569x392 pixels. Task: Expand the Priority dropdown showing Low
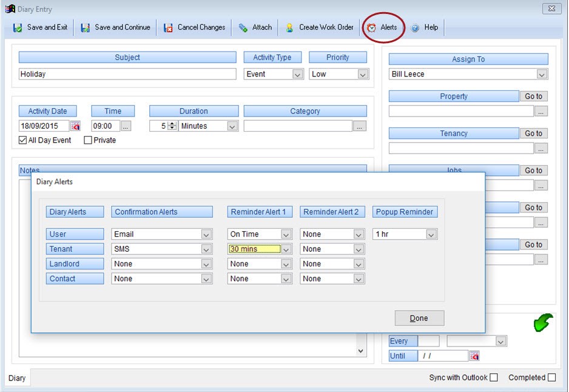[x=363, y=74]
